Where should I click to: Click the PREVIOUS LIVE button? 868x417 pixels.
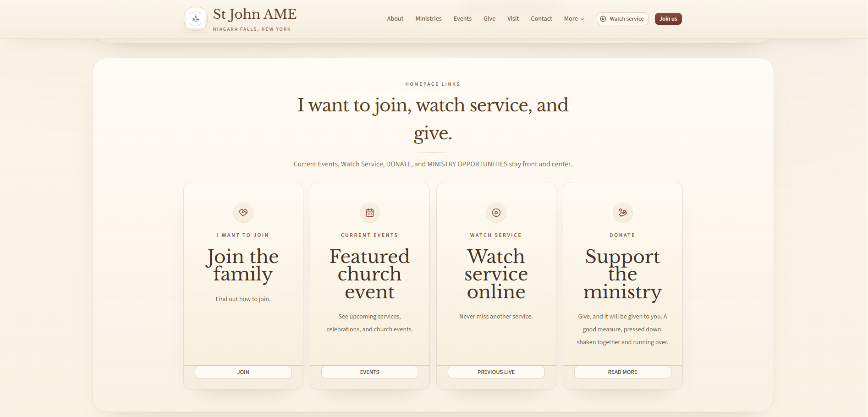[x=496, y=372]
